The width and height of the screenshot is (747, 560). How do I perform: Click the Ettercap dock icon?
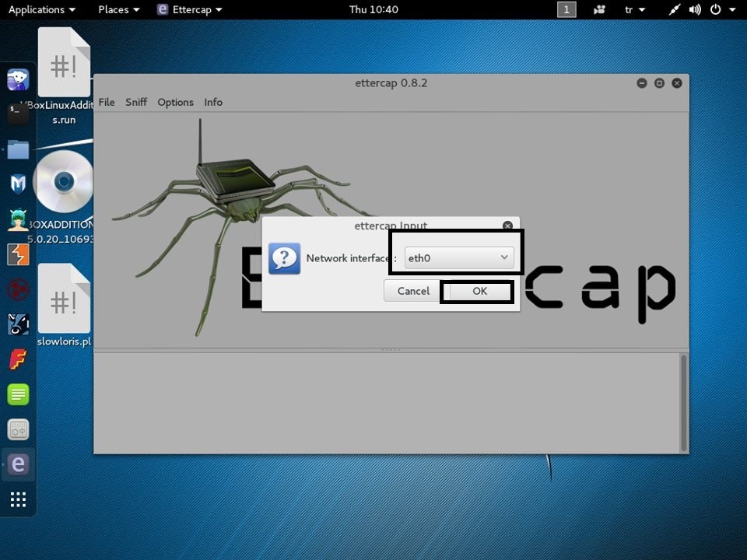[18, 464]
